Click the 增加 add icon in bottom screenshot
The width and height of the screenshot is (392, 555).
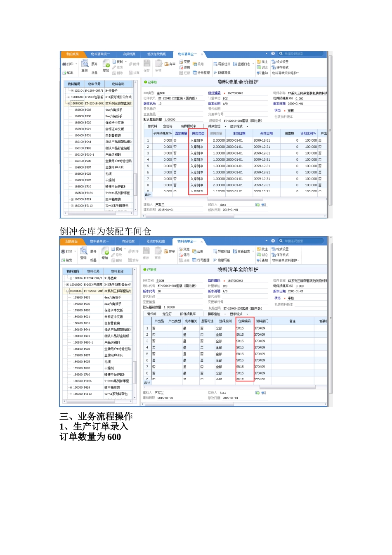coord(105,251)
